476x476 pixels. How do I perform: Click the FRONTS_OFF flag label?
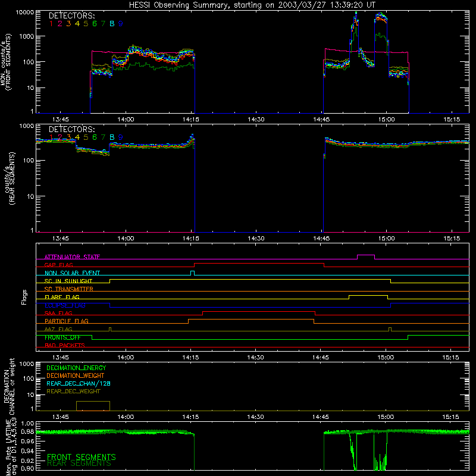tap(63, 337)
